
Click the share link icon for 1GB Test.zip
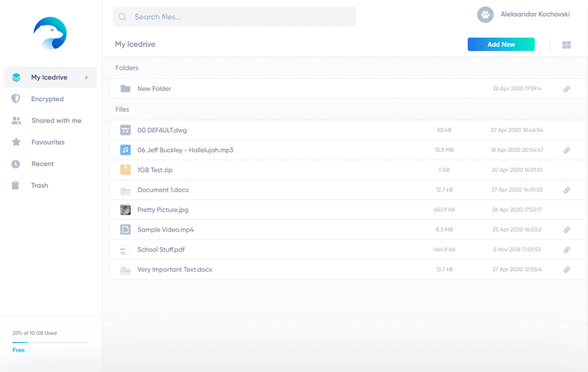pos(566,170)
